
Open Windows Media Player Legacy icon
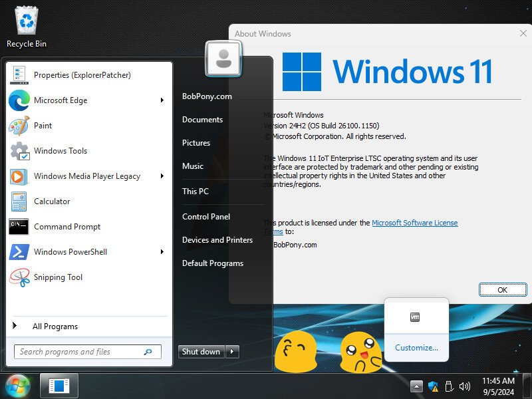pyautogui.click(x=19, y=176)
